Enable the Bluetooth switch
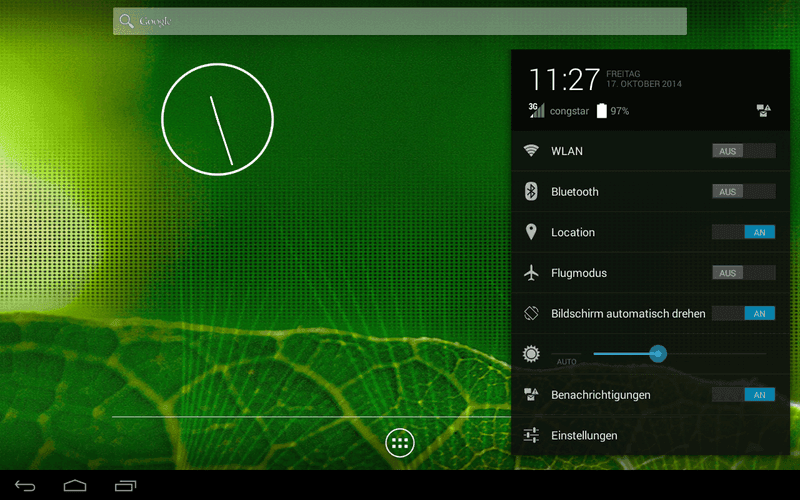The image size is (800, 500). pos(744,191)
